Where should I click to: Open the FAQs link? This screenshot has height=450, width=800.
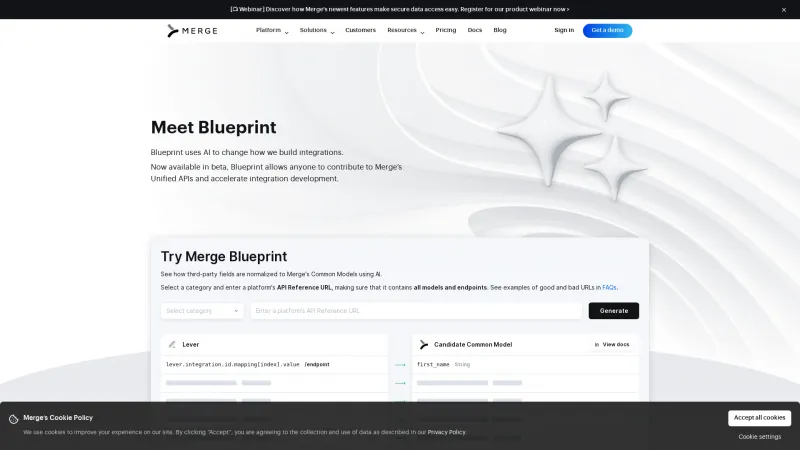609,288
